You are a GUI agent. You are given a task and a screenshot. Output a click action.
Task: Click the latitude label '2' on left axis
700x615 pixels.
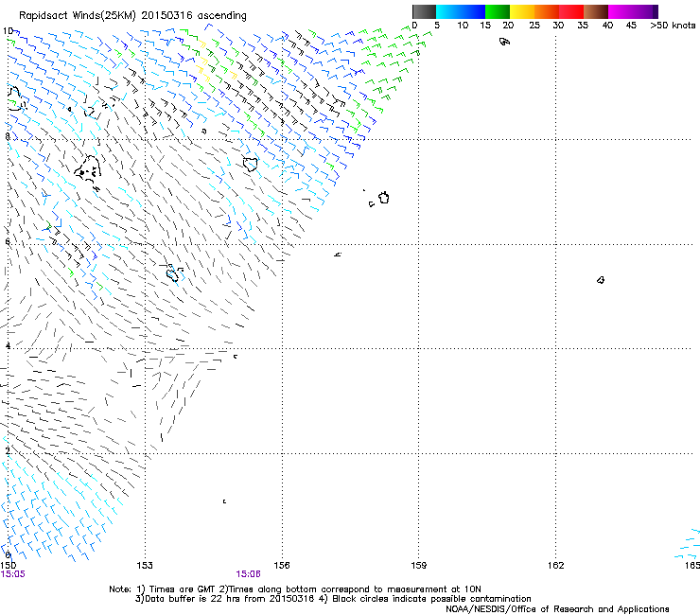[x=8, y=450]
